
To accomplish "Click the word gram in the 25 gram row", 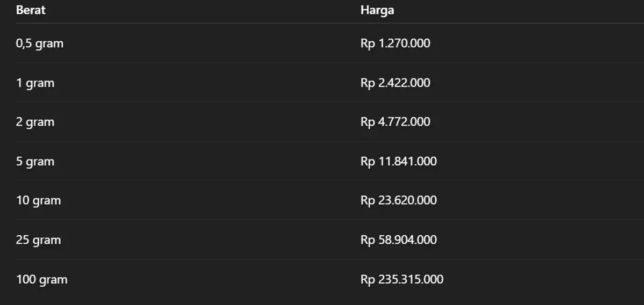I will (x=47, y=241).
